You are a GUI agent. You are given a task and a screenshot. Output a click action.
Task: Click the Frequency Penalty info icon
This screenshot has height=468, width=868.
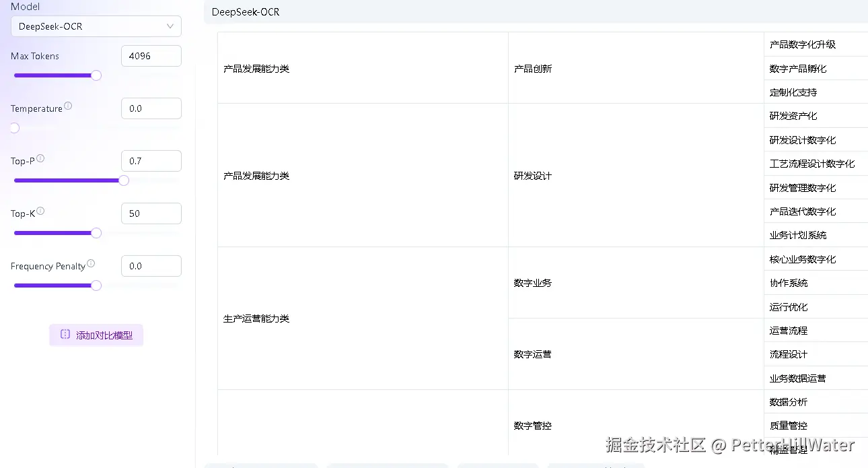[90, 263]
